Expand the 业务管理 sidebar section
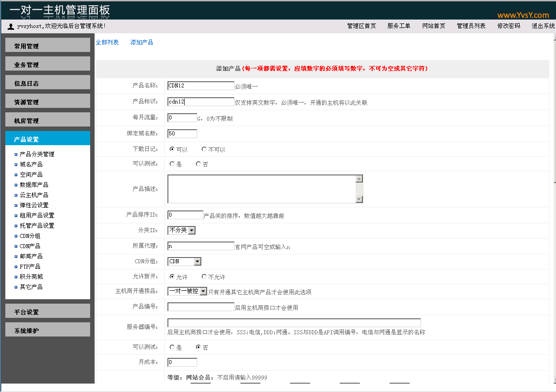Image resolution: width=556 pixels, height=392 pixels. point(48,64)
